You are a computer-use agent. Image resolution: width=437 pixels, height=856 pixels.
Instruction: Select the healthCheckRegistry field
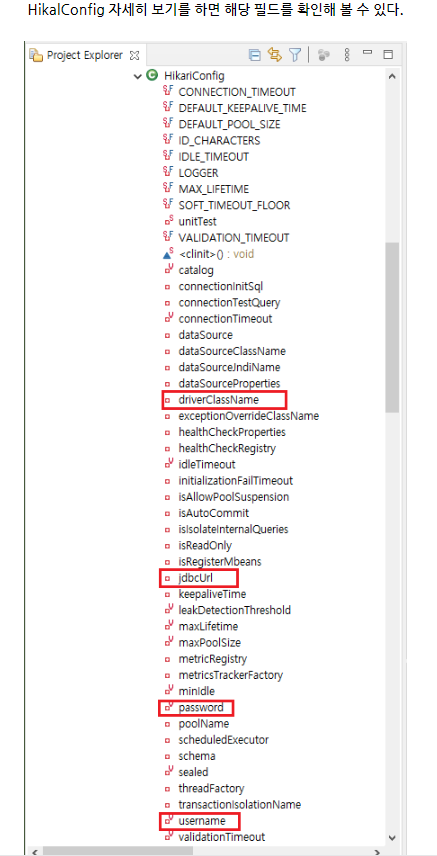coord(227,449)
